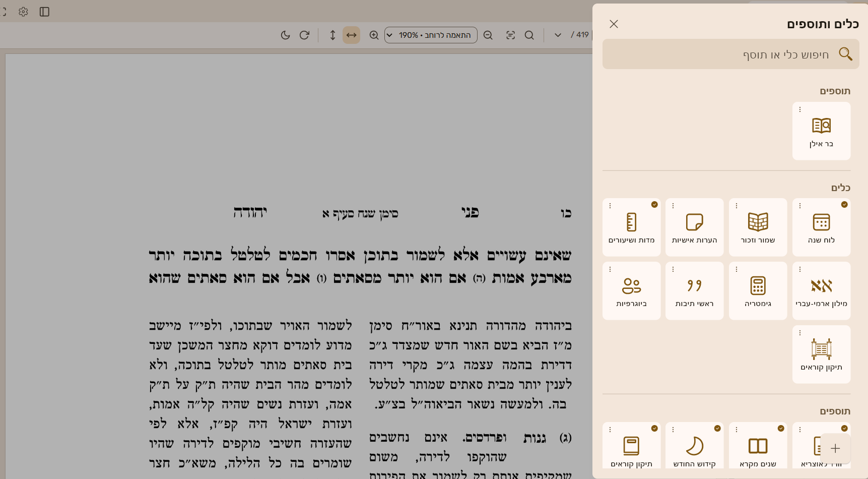Click the zoom in magnifier icon
868x479 pixels.
(374, 35)
